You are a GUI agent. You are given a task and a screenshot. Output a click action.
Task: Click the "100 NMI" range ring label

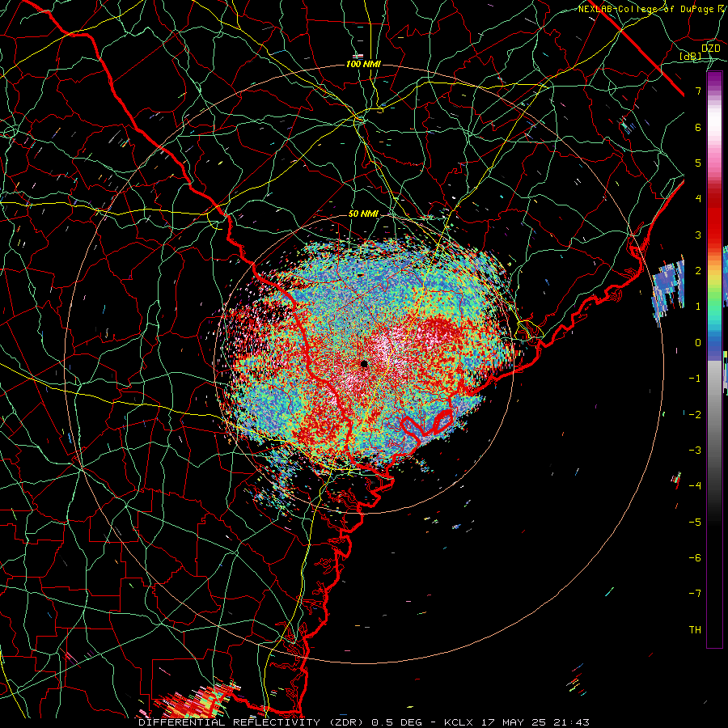click(363, 64)
